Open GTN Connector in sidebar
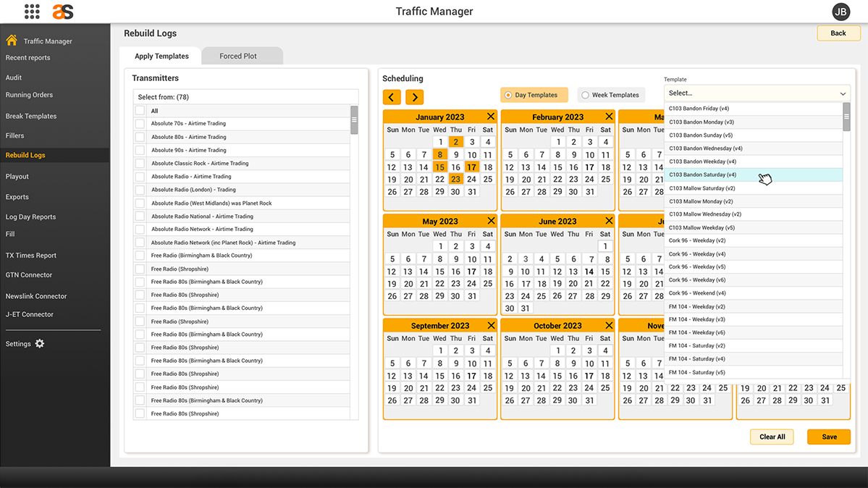 (x=29, y=274)
